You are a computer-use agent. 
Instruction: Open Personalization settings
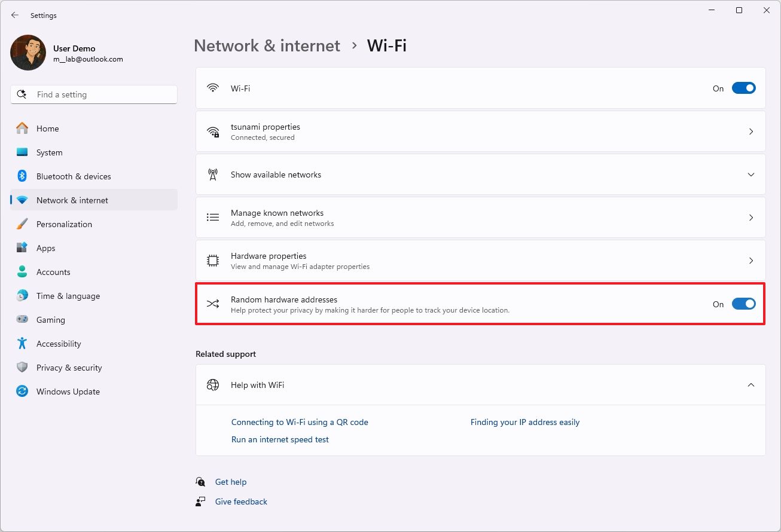pos(65,224)
